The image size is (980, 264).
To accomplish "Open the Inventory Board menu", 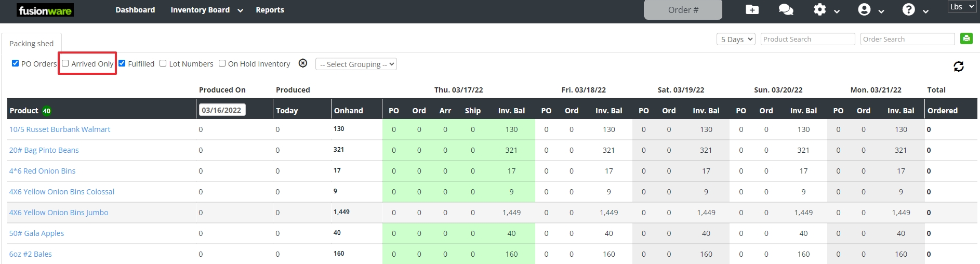I will click(x=206, y=10).
